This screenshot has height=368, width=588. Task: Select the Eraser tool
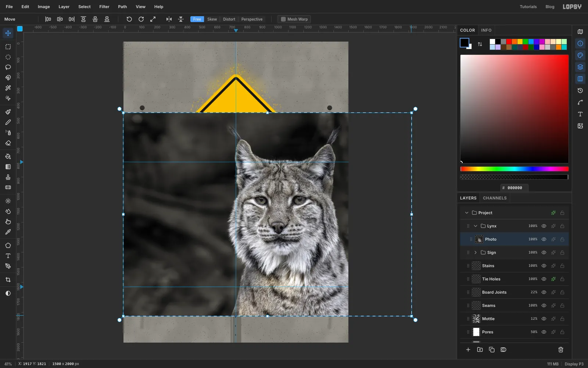coord(8,143)
